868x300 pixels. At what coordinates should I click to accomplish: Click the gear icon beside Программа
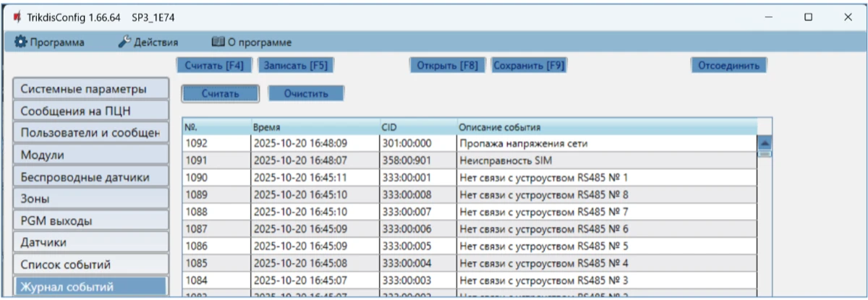pos(20,43)
